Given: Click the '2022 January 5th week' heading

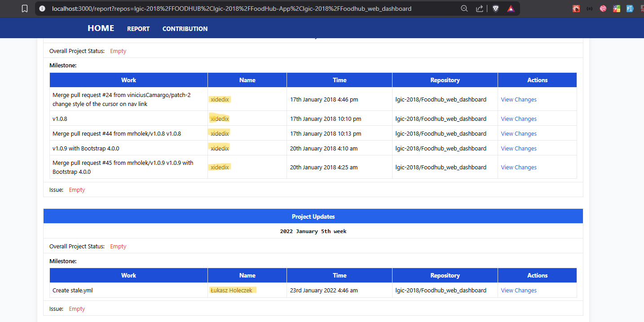Looking at the screenshot, I should pyautogui.click(x=313, y=231).
